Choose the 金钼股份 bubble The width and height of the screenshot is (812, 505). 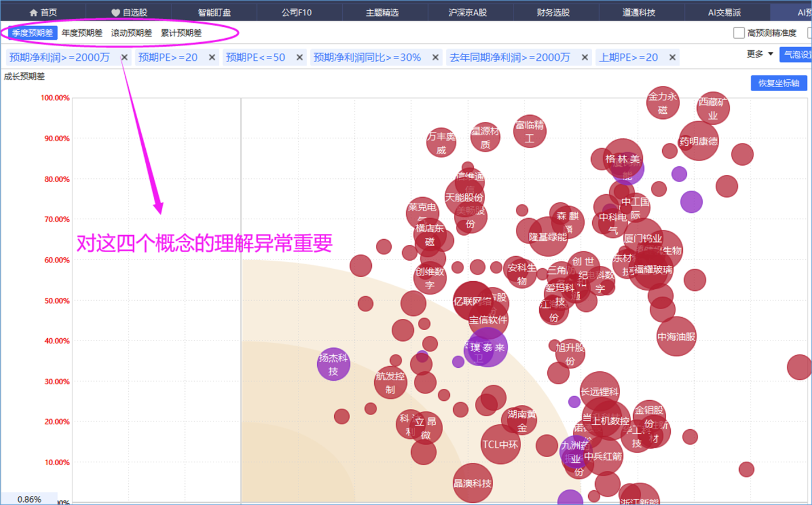649,417
